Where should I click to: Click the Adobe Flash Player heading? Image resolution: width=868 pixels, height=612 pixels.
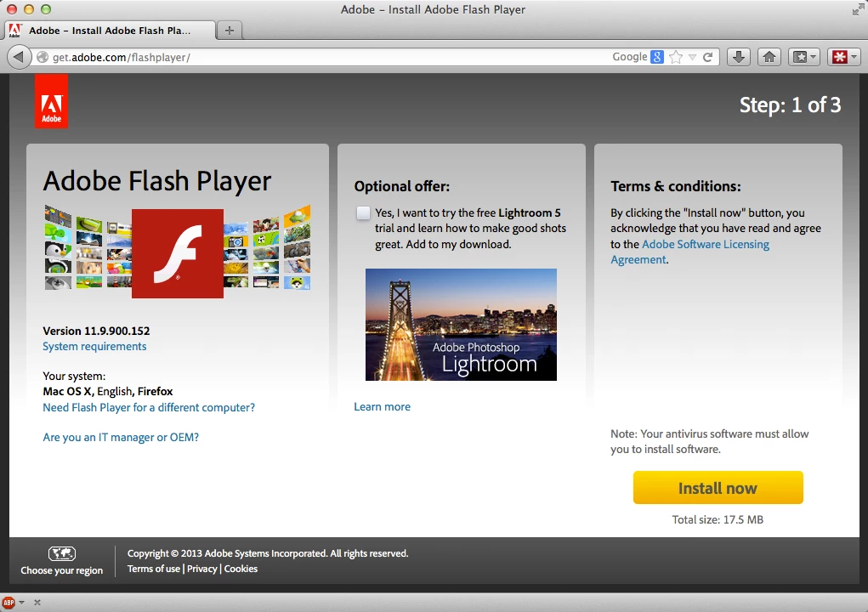[157, 182]
